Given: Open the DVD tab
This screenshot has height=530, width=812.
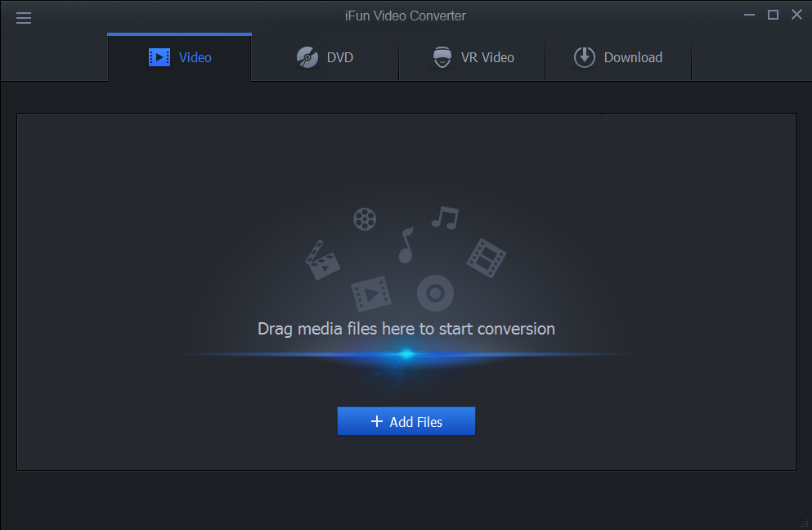Looking at the screenshot, I should [325, 57].
